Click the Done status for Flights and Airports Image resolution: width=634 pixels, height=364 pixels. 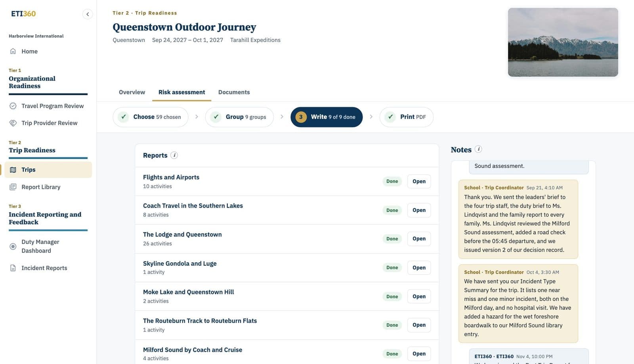coord(392,181)
